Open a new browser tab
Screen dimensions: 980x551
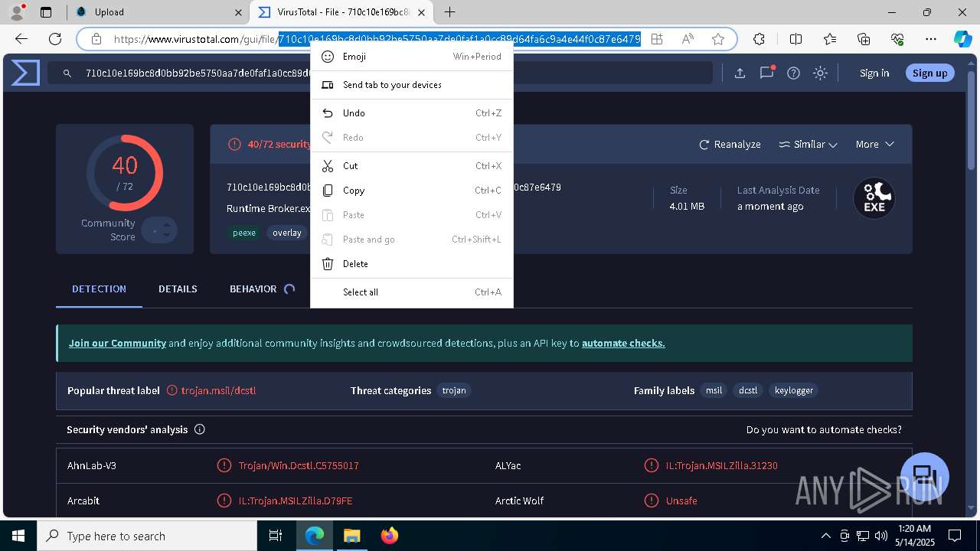click(450, 12)
